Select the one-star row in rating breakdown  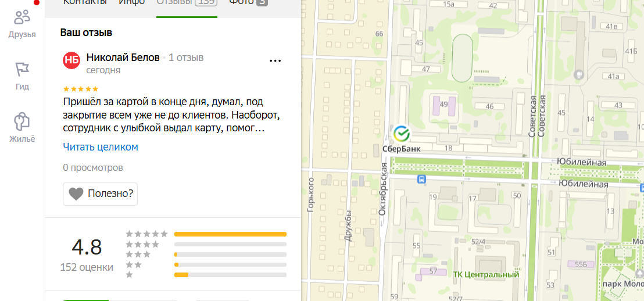(206, 275)
